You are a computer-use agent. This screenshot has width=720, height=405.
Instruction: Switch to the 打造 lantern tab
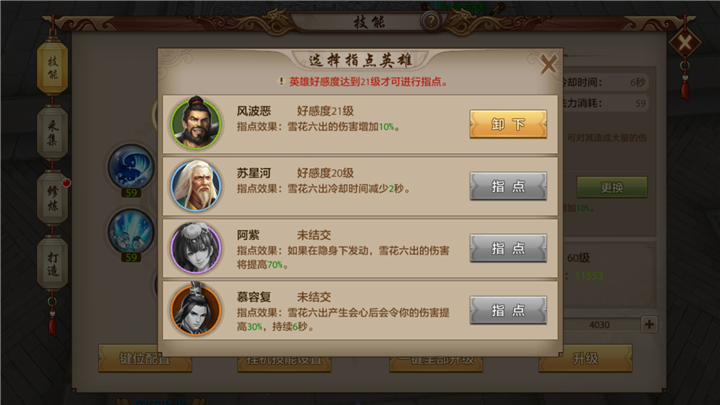point(52,263)
